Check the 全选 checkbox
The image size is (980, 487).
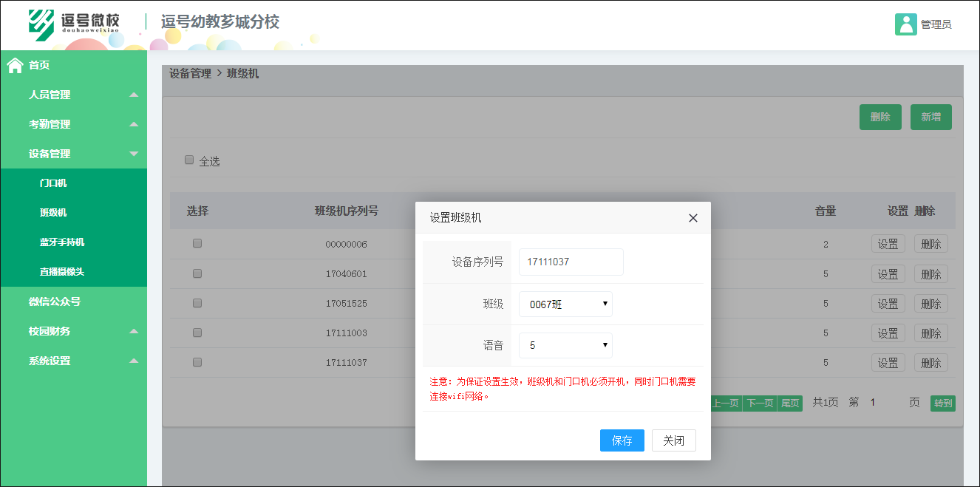189,159
